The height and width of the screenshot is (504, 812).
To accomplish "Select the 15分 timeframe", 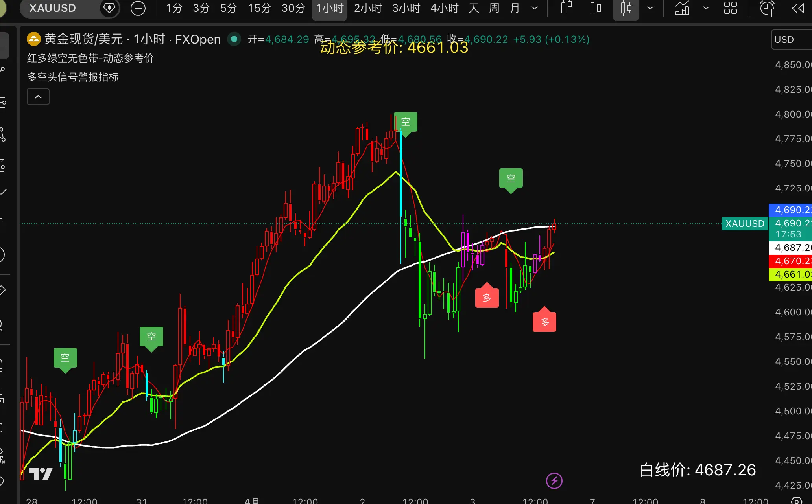I will (259, 8).
